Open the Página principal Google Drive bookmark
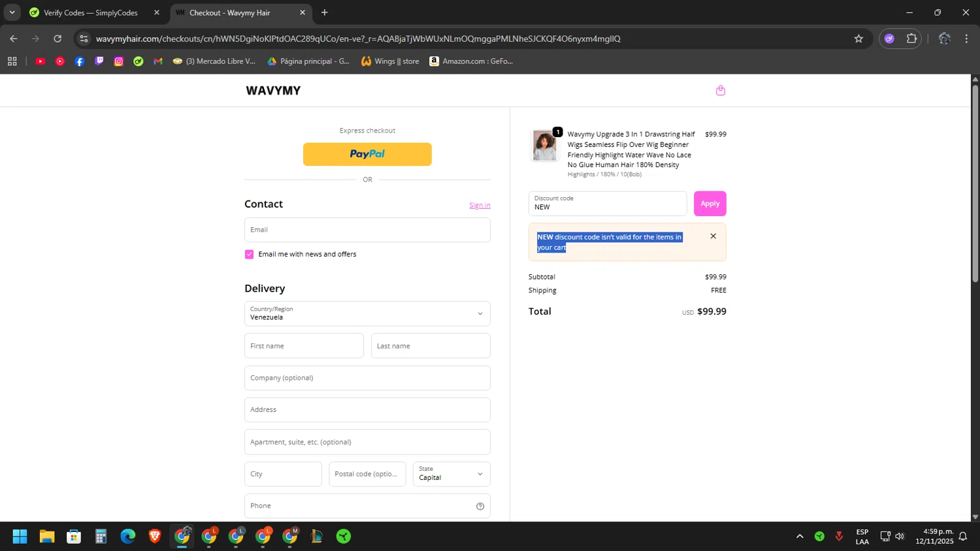Image resolution: width=980 pixels, height=551 pixels. click(309, 61)
